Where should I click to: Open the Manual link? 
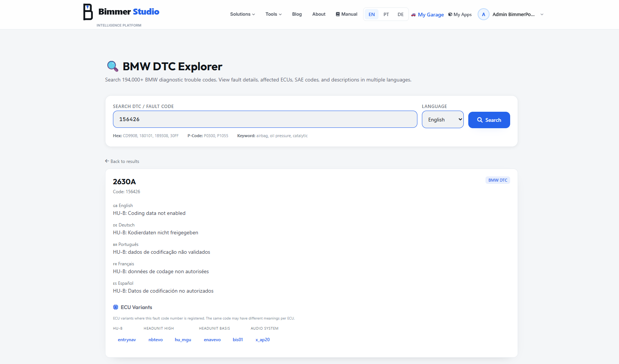coord(347,14)
